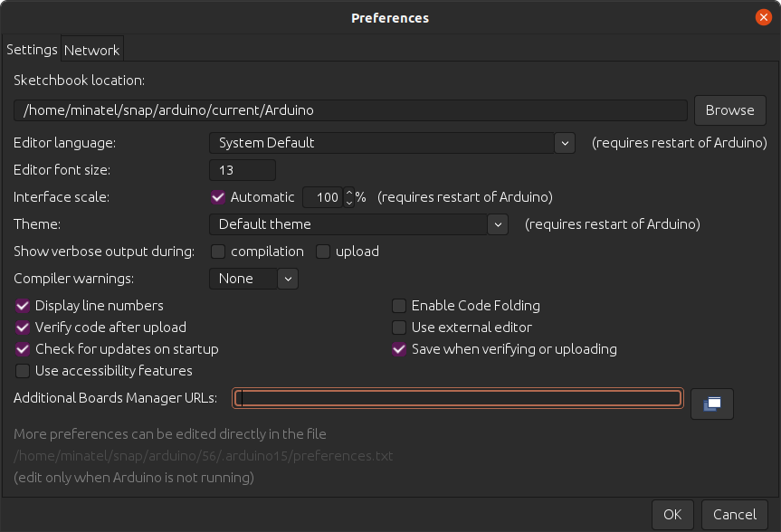
Task: Enable Use external editor
Action: coord(398,328)
